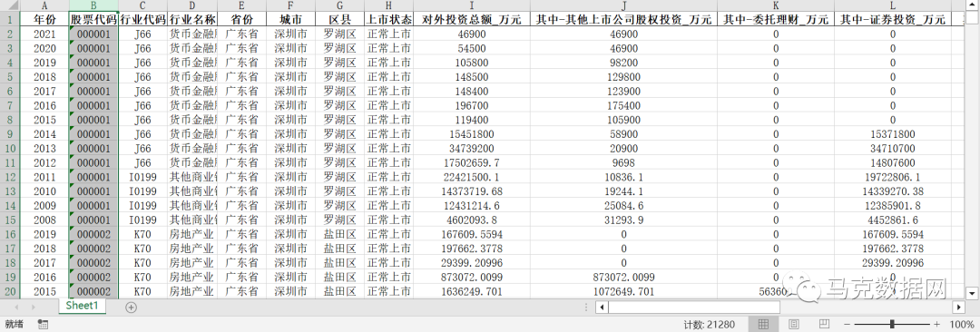Select column D header
The image size is (980, 332).
click(x=192, y=5)
